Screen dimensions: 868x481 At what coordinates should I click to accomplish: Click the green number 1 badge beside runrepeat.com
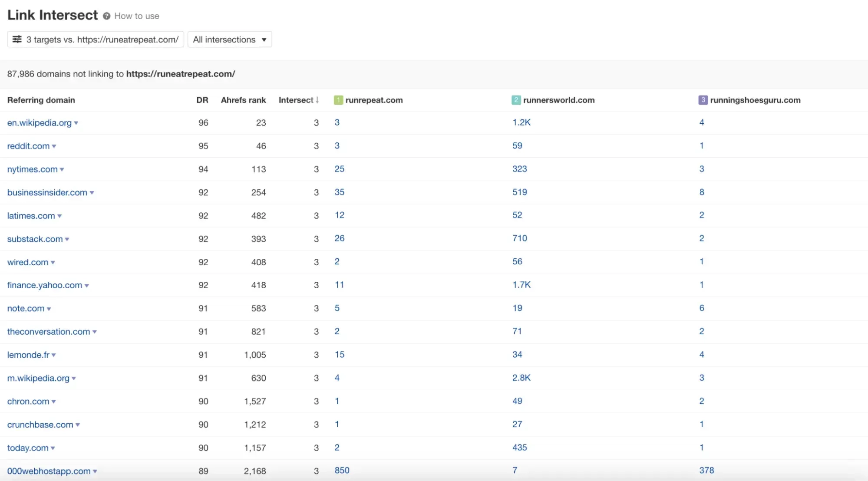point(338,100)
